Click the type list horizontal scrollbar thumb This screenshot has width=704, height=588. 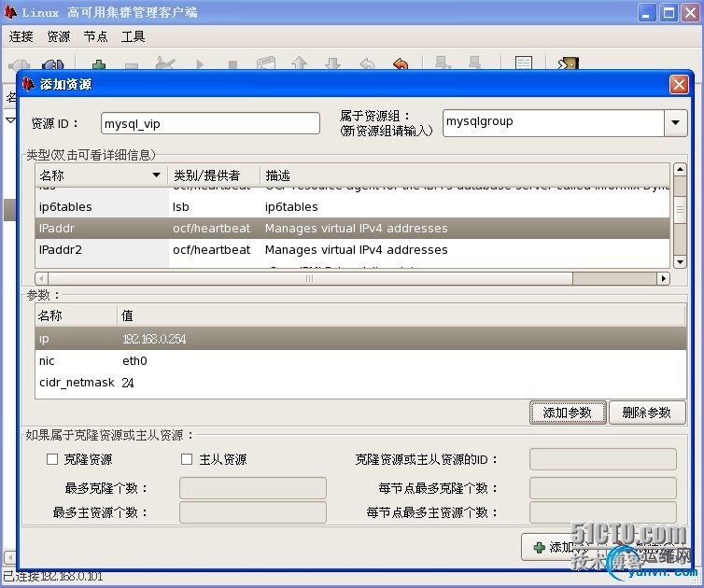click(x=310, y=279)
